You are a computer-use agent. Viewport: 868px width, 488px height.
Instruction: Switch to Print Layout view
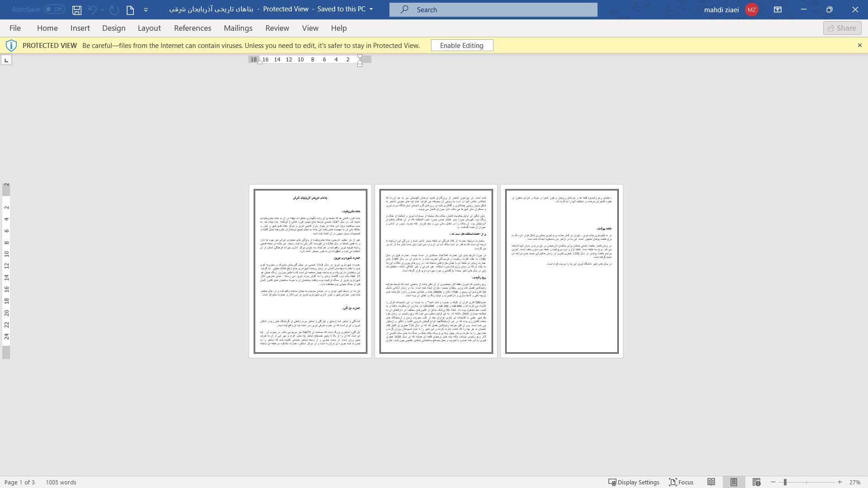734,482
